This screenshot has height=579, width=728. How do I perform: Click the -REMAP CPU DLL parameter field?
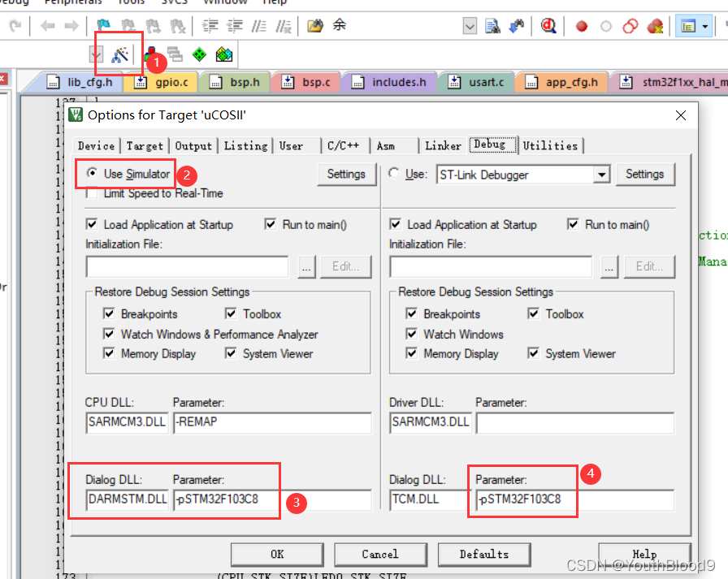(272, 421)
